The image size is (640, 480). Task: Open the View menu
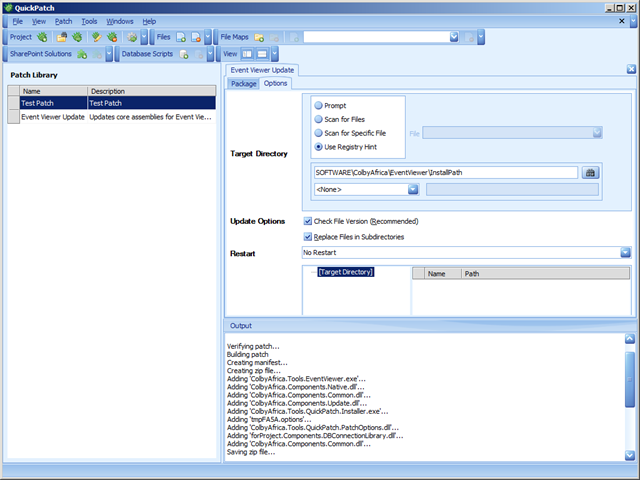(39, 21)
